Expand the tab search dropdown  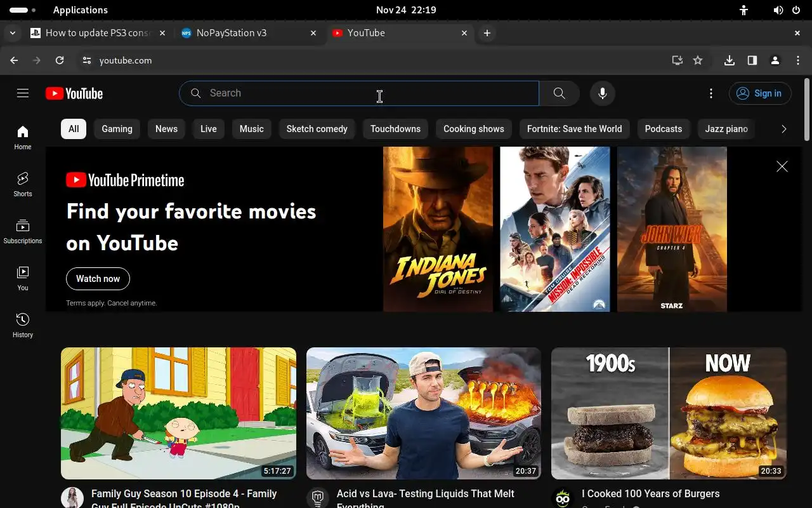point(12,33)
